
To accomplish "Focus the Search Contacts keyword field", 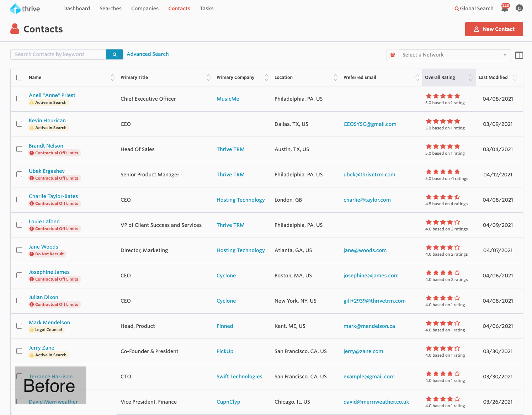I will point(58,54).
